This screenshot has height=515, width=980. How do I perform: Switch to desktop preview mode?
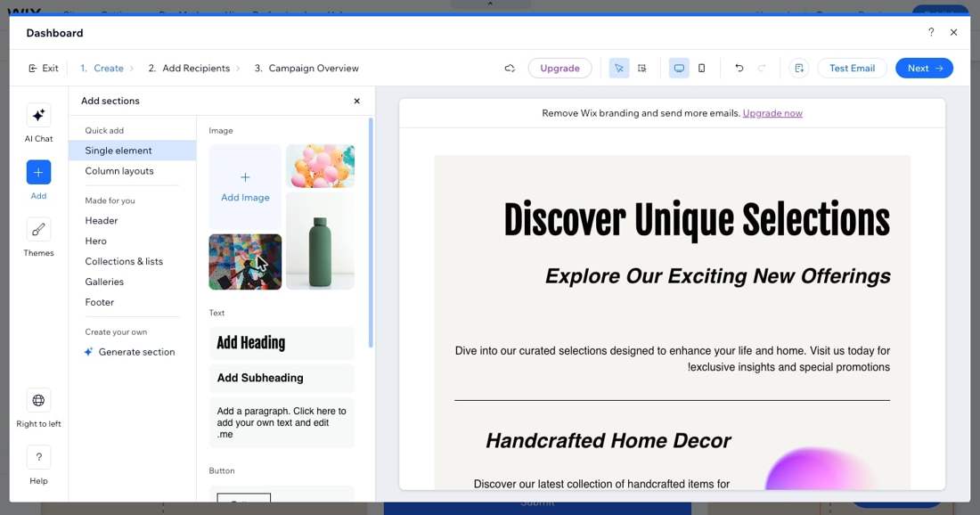click(679, 68)
